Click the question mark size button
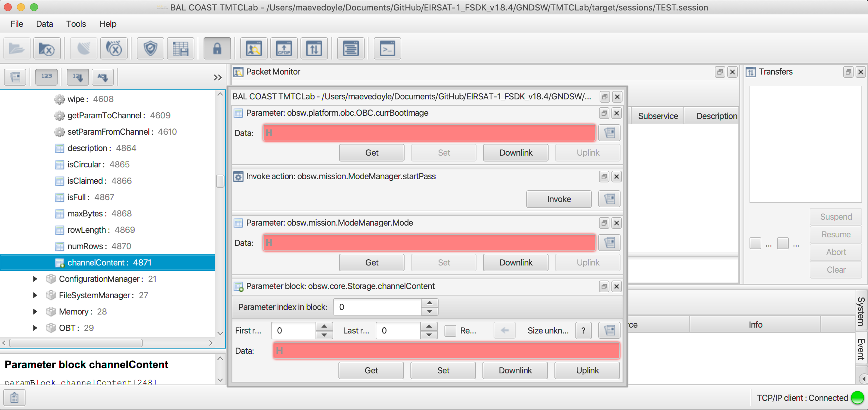The height and width of the screenshot is (410, 868). 583,331
